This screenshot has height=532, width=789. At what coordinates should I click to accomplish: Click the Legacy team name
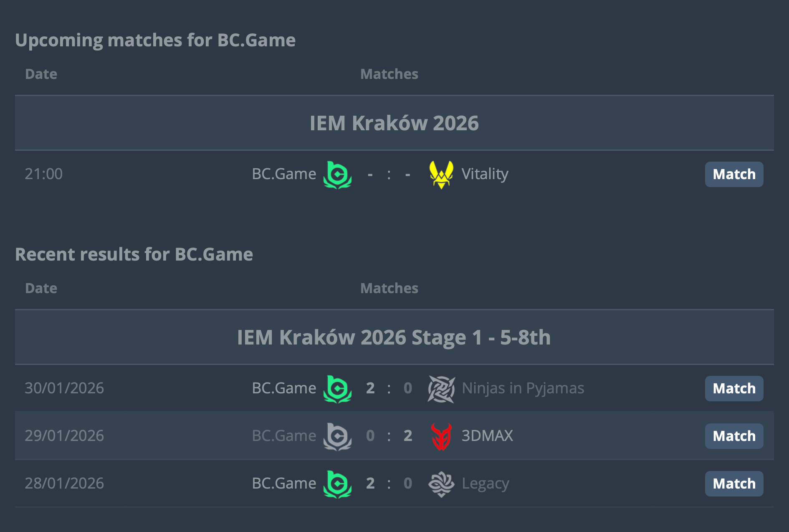pyautogui.click(x=485, y=484)
